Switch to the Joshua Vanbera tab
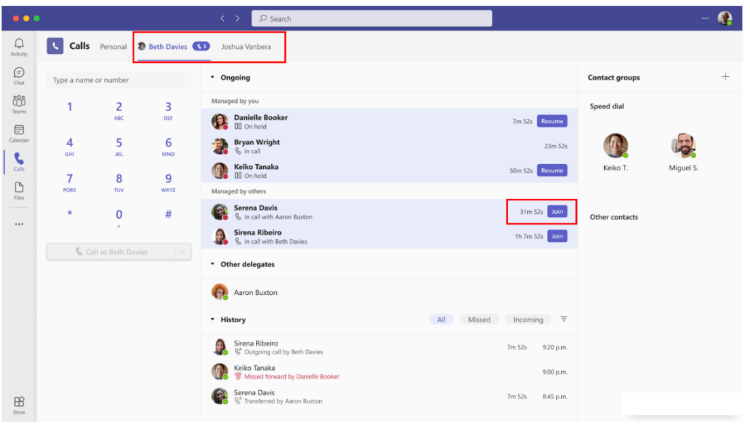The image size is (750, 425). 246,46
